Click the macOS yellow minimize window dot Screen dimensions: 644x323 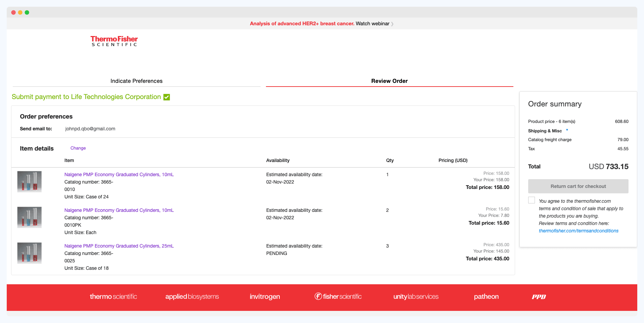[20, 12]
